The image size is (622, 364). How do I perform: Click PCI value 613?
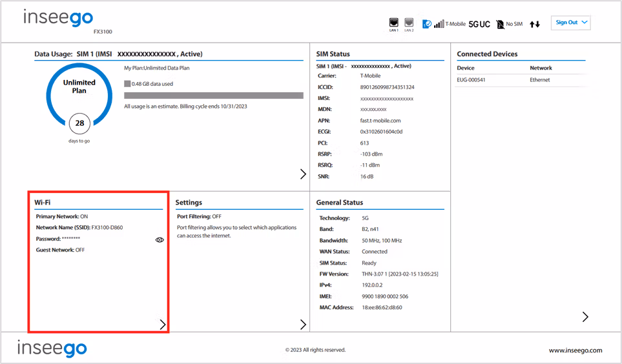pos(364,143)
